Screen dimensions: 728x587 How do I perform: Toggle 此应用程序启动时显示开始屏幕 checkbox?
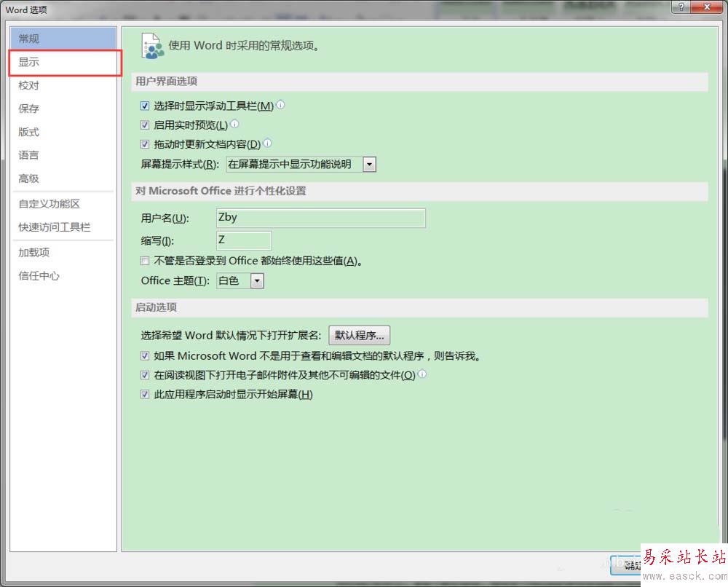point(145,394)
